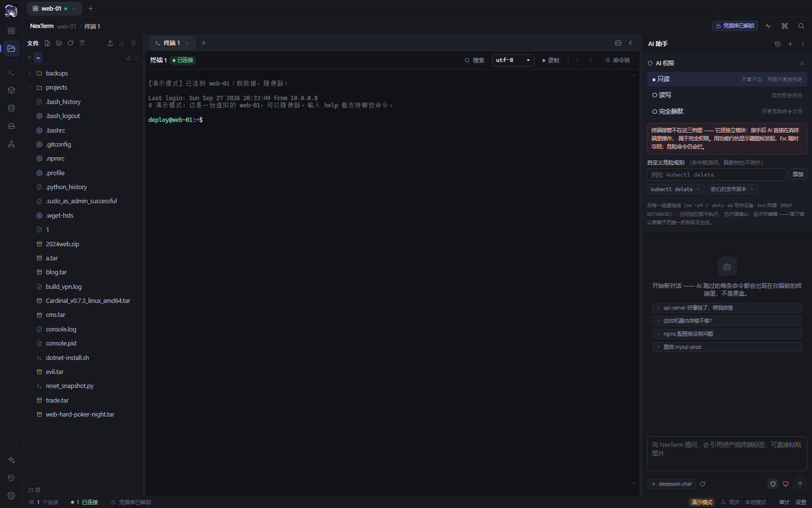
Task: Click the new folder icon in file panel
Action: click(59, 43)
